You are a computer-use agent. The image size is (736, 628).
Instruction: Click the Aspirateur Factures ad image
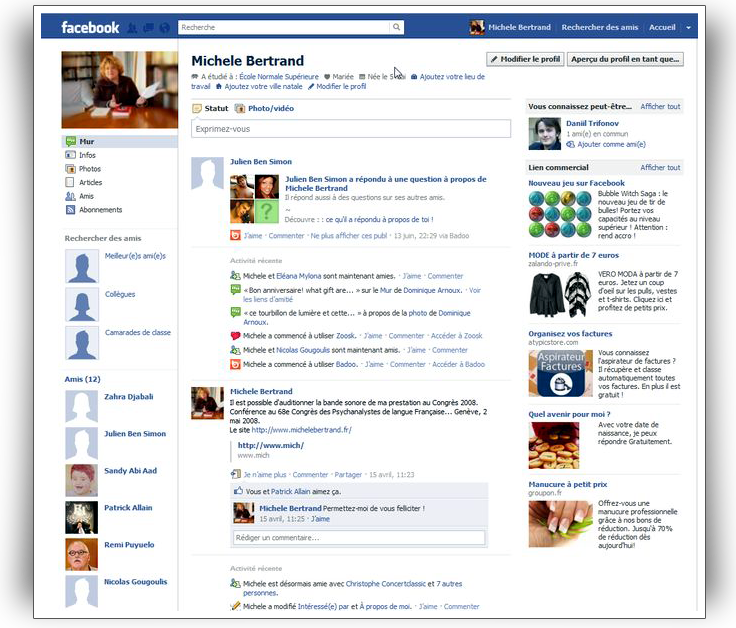[560, 374]
